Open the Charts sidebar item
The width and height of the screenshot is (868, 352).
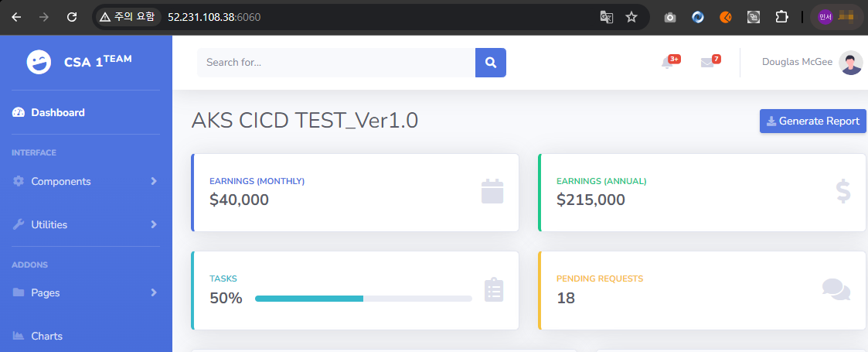pos(86,336)
